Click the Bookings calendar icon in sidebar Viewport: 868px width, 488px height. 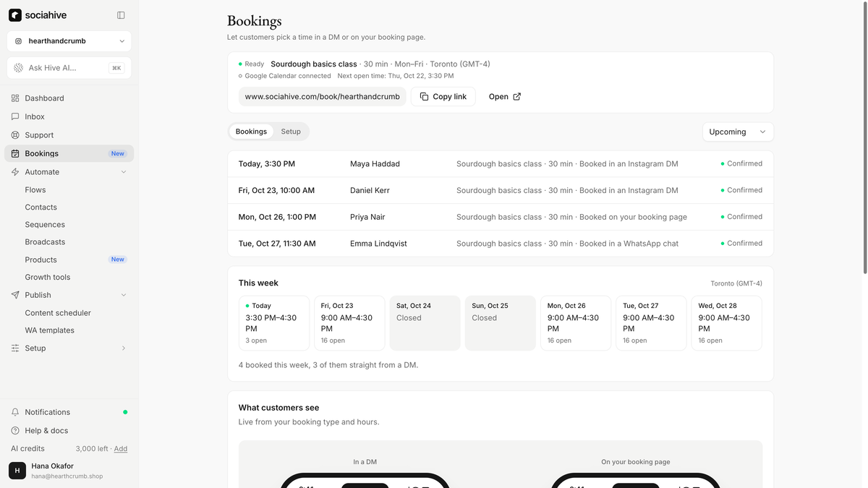(x=15, y=153)
